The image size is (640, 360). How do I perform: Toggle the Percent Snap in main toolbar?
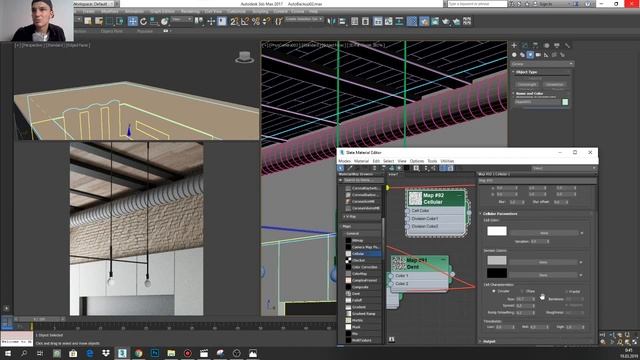(x=256, y=21)
